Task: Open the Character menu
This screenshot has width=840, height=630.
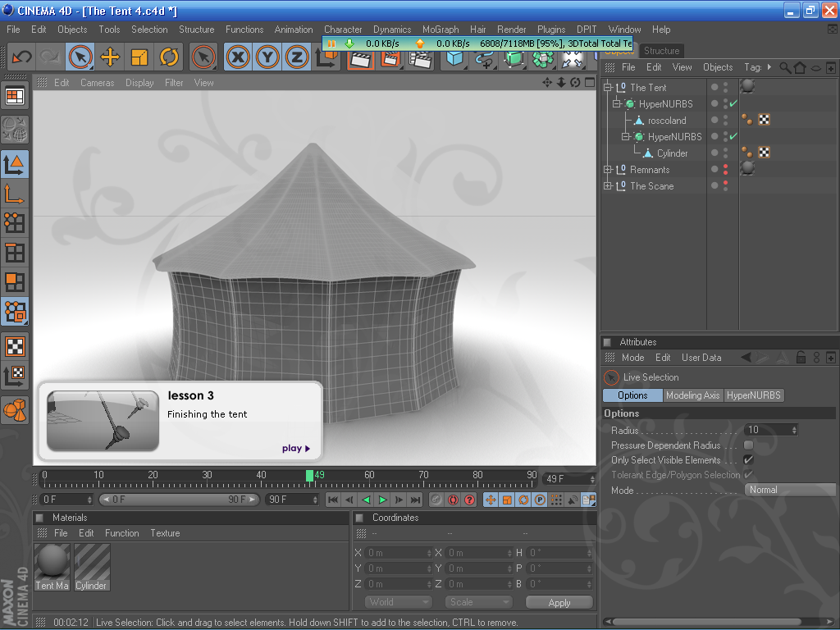Action: tap(343, 30)
